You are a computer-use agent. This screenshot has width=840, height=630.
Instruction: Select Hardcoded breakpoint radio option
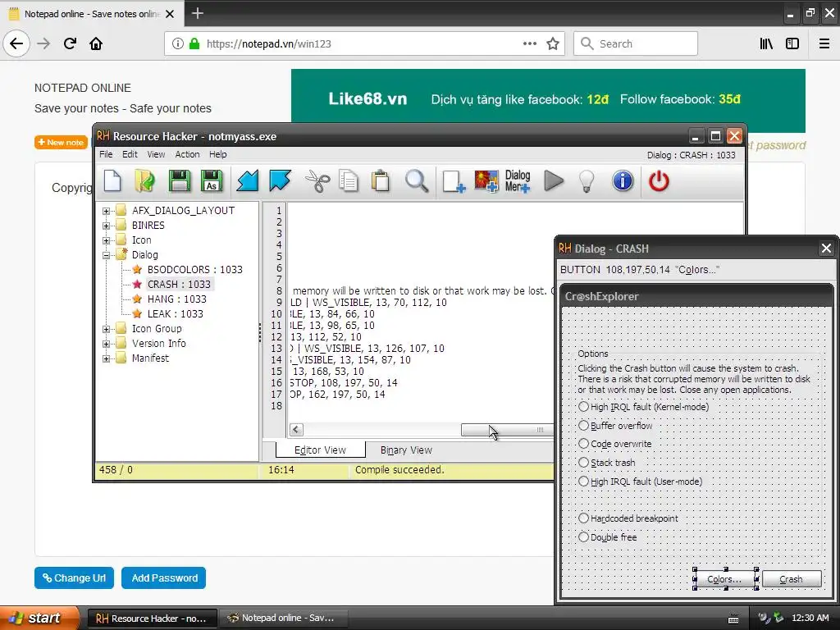[x=583, y=518]
